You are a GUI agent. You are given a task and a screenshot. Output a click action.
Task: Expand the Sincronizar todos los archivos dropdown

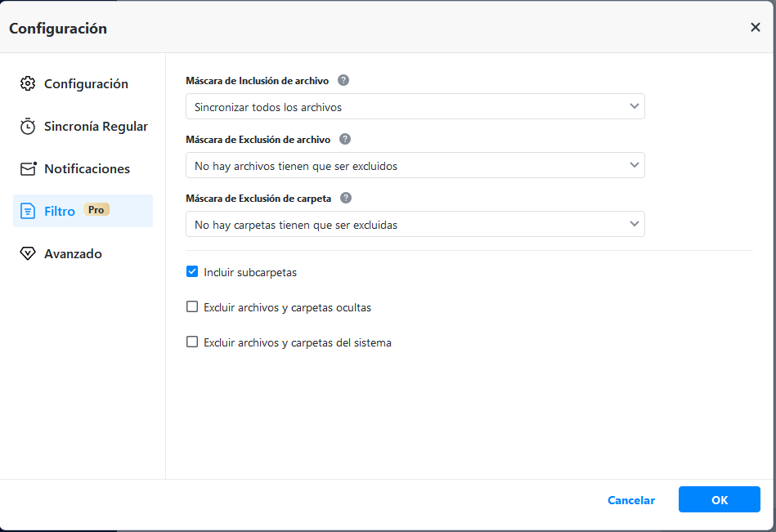pyautogui.click(x=415, y=106)
